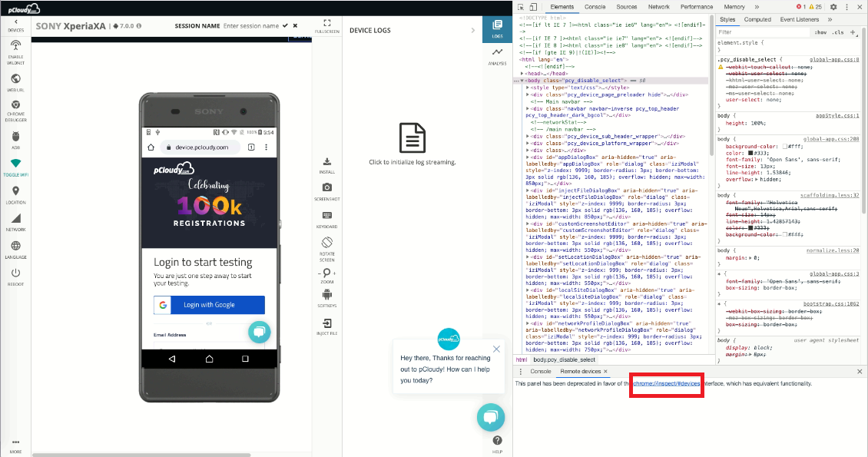Activate DevTools inspect element picker
868x457 pixels.
[x=521, y=7]
